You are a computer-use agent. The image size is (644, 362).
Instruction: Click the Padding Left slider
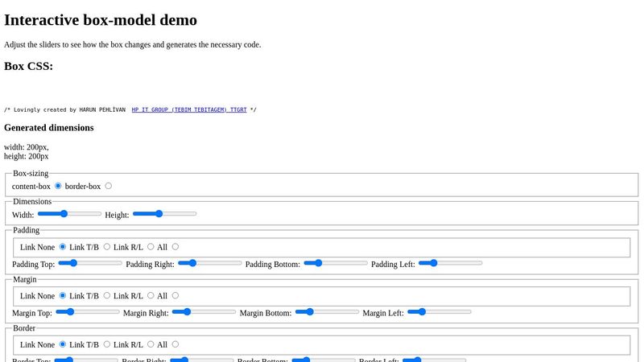(x=450, y=263)
